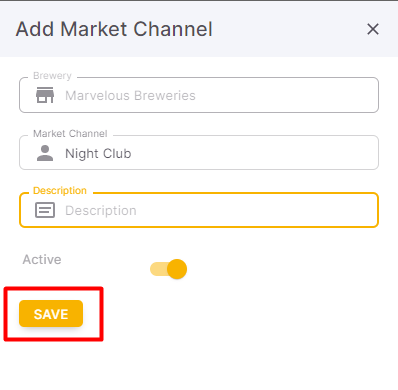Click the Night Club text value
The height and width of the screenshot is (390, 398).
pos(98,154)
